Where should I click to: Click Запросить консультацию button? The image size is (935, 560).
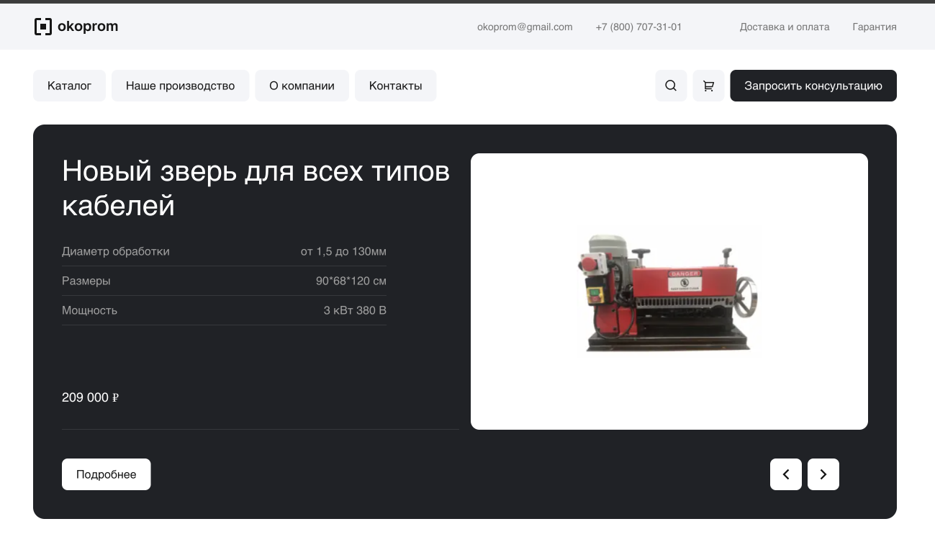(813, 86)
